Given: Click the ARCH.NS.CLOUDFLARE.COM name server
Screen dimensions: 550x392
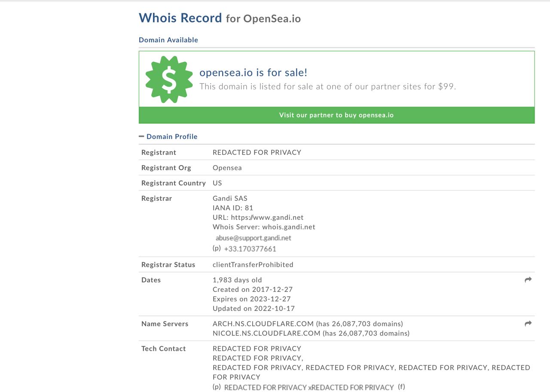Looking at the screenshot, I should pos(263,324).
